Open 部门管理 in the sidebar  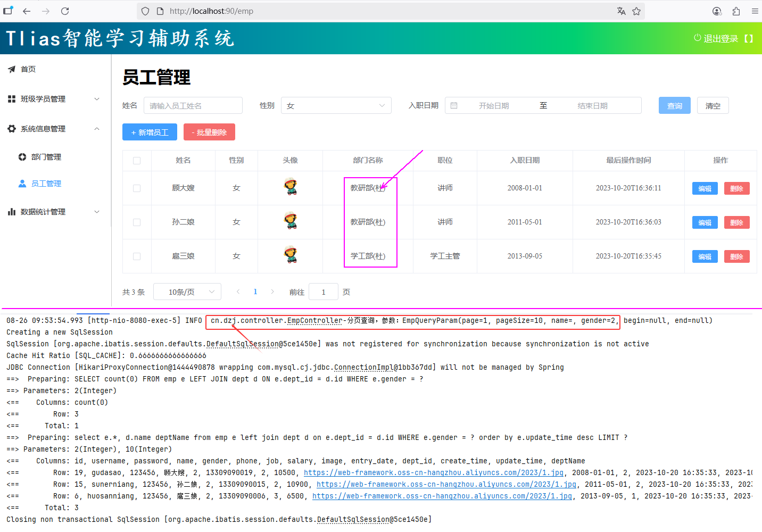click(x=46, y=157)
